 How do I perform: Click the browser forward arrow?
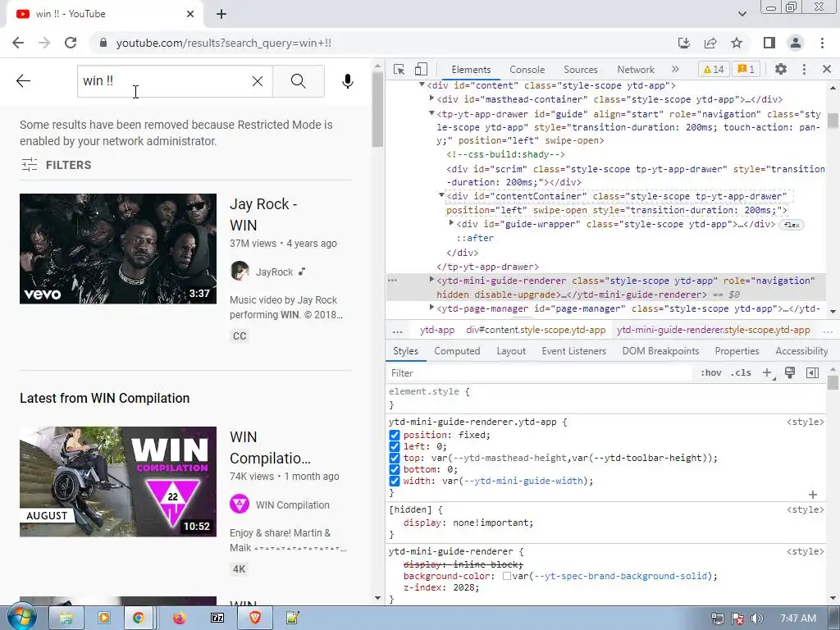pyautogui.click(x=44, y=43)
